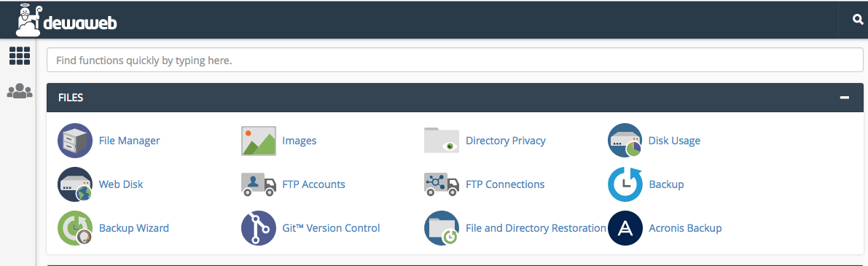The height and width of the screenshot is (266, 868).
Task: Open the Git™ Version Control link
Action: click(331, 228)
